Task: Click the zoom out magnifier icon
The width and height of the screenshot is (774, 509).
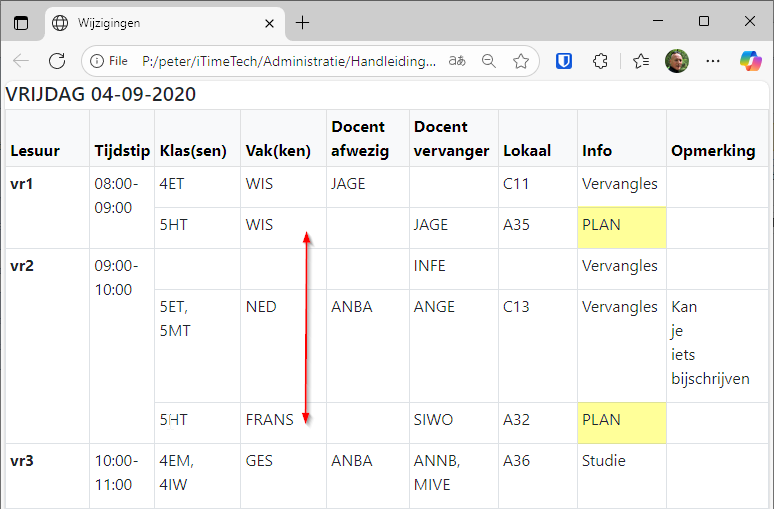Action: [x=489, y=61]
